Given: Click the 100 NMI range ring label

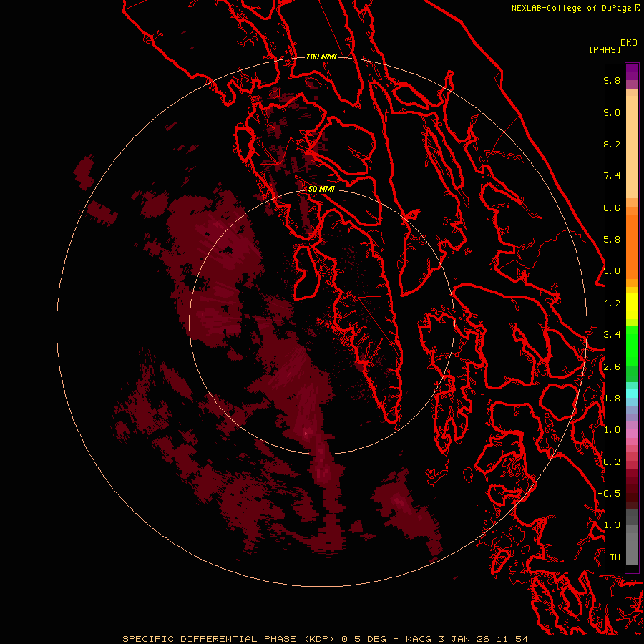Looking at the screenshot, I should (x=321, y=57).
